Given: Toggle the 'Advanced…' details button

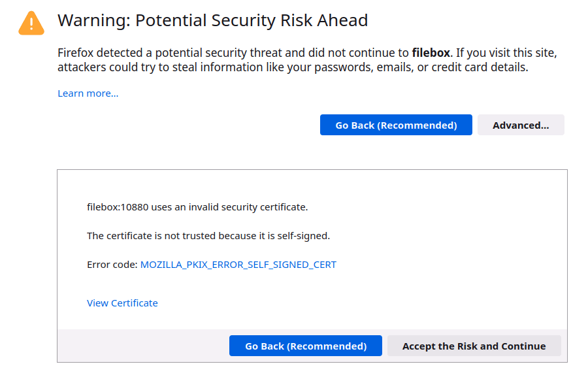Looking at the screenshot, I should coord(521,125).
